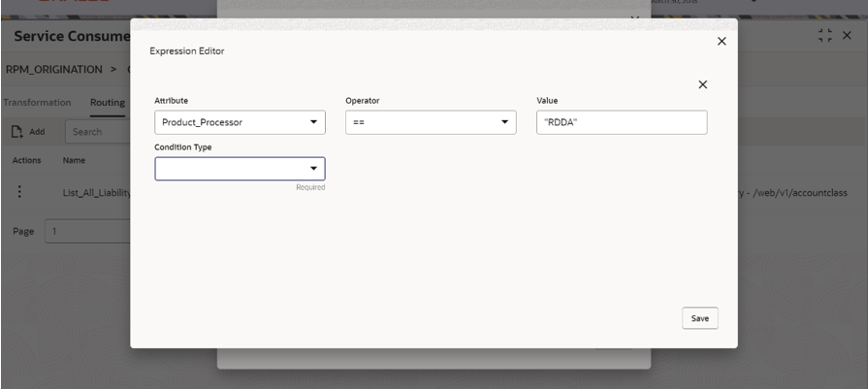
Task: Open the Operator dropdown showing ==
Action: coord(431,122)
